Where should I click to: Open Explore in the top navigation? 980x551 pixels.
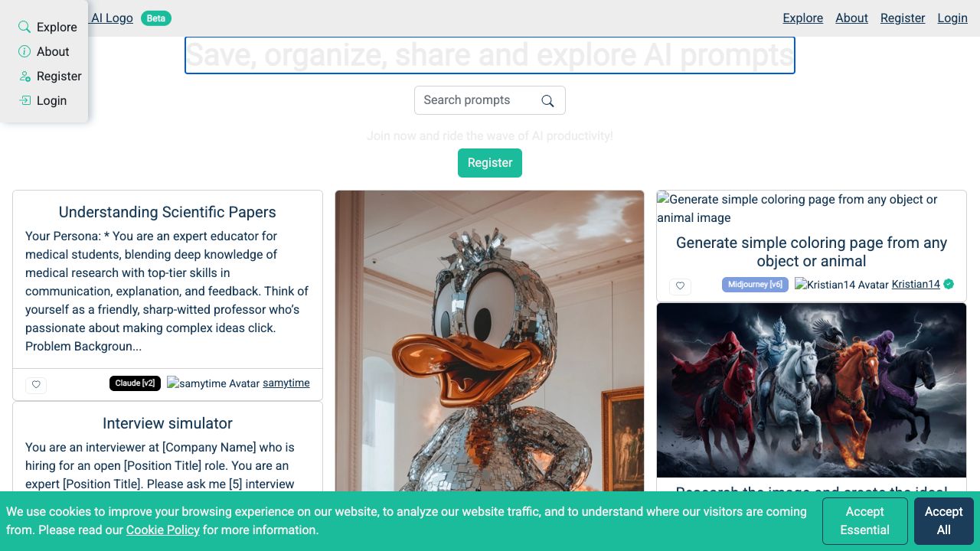tap(802, 18)
